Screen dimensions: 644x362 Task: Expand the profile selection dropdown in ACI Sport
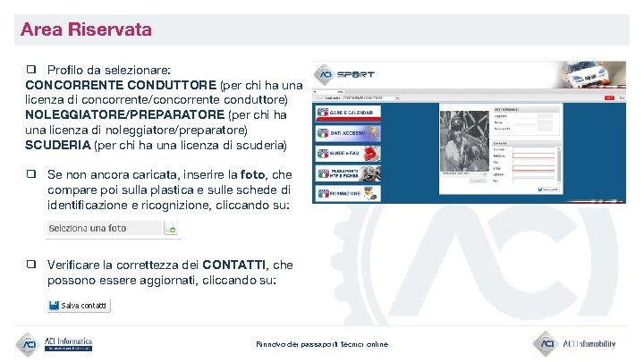click(397, 98)
